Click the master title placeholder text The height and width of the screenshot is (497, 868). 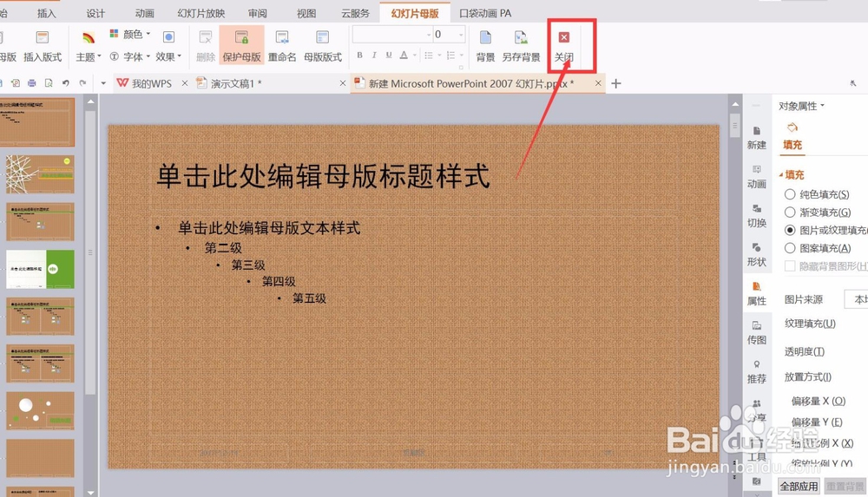[x=323, y=176]
